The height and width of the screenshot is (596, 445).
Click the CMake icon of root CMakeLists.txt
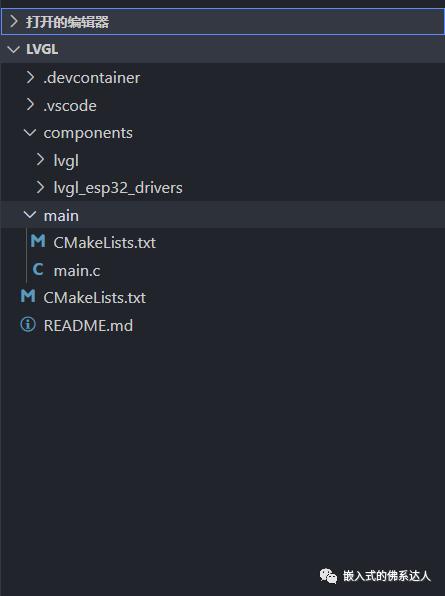[x=28, y=296]
